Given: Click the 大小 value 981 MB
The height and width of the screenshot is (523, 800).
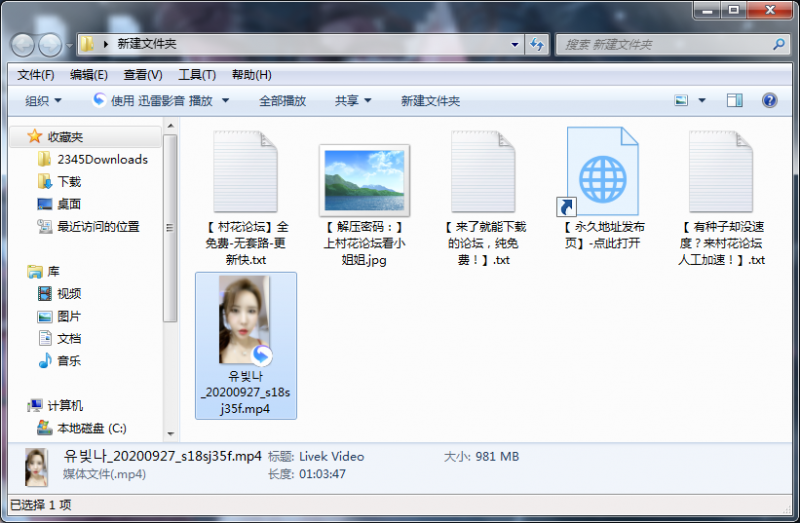Looking at the screenshot, I should pos(497,457).
